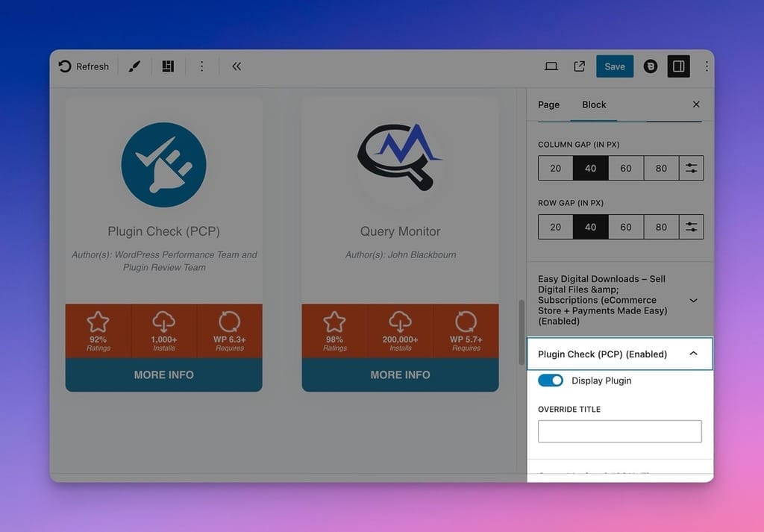Open the editor options kebab menu
The image size is (764, 532).
point(707,66)
